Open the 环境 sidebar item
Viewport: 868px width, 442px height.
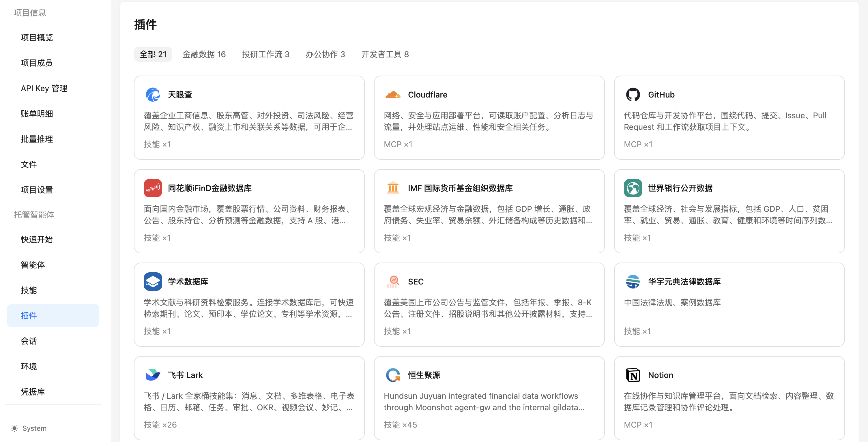(53, 366)
